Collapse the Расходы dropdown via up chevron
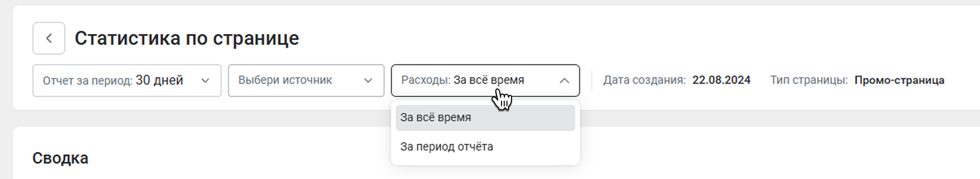Viewport: 980px width, 179px height. click(x=564, y=81)
